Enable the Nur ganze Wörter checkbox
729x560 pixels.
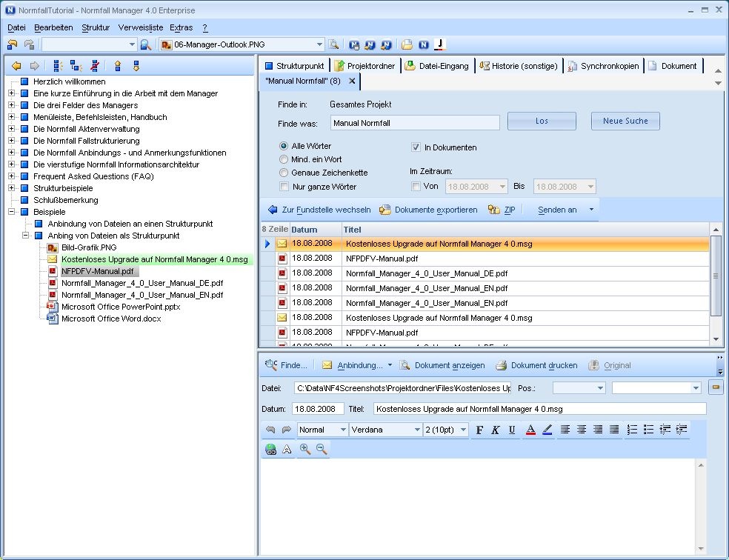point(284,187)
